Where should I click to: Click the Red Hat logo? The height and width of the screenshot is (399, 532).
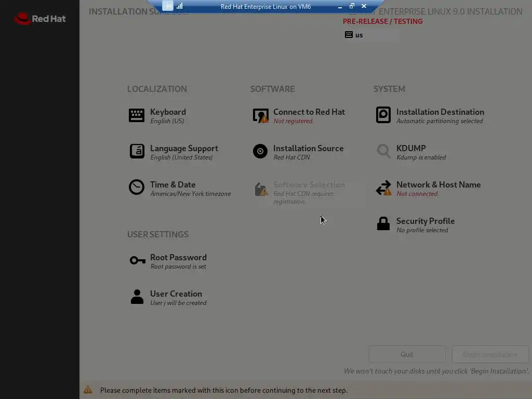point(39,19)
